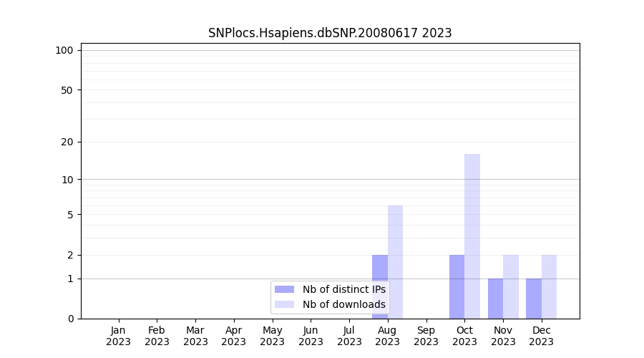Click the Nov 2023 distinct IPs bar

[x=495, y=299]
